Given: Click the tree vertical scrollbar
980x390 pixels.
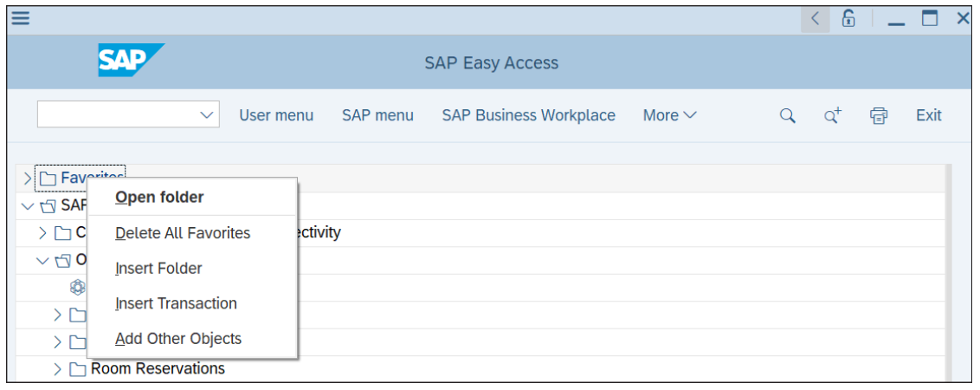Looking at the screenshot, I should 948,272.
